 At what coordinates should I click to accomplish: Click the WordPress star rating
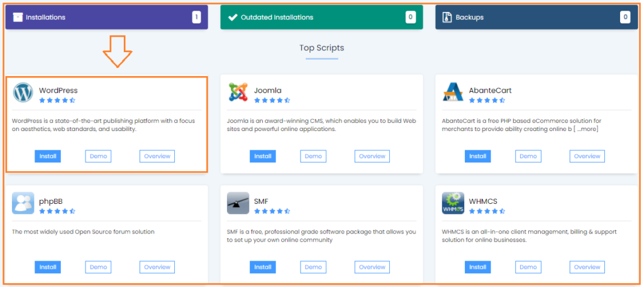point(57,100)
